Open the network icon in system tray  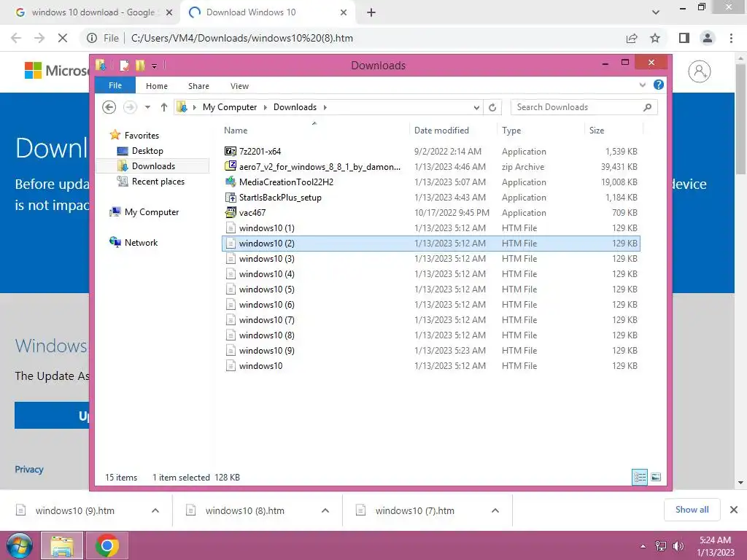pyautogui.click(x=661, y=546)
